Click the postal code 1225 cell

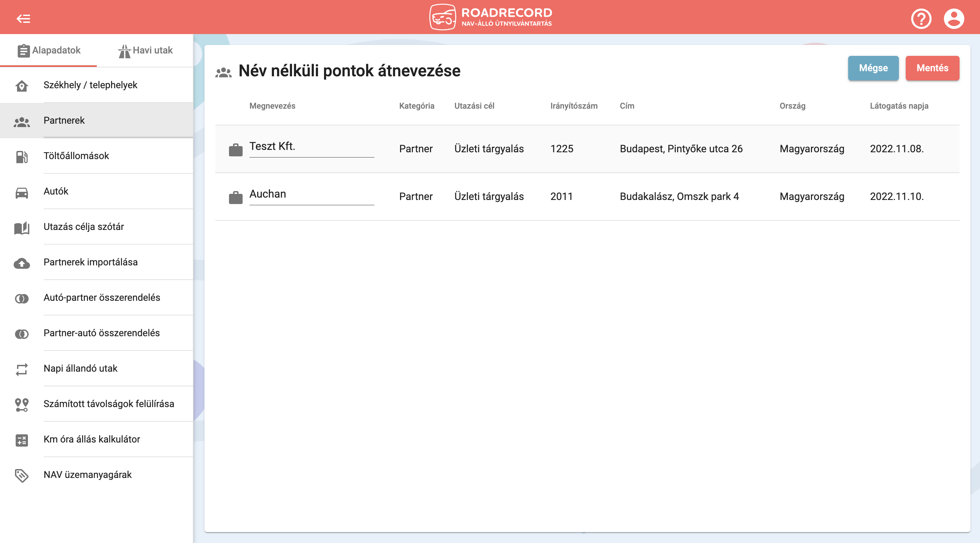coord(562,149)
